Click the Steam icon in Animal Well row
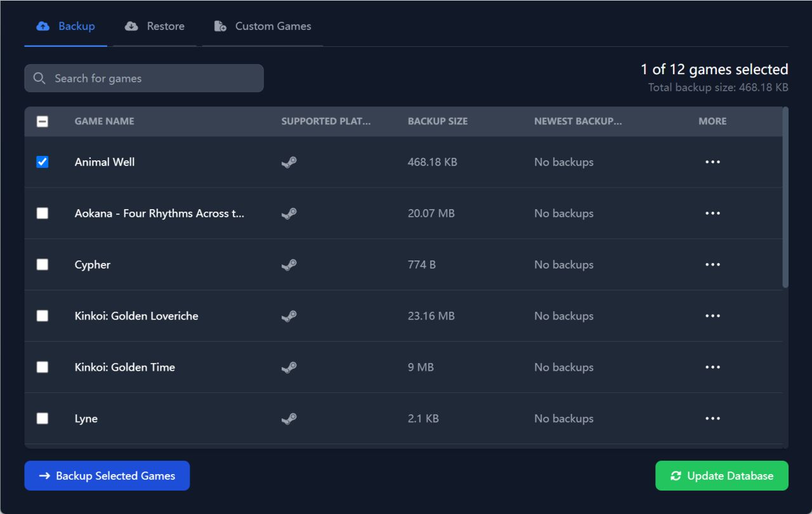 (x=289, y=162)
